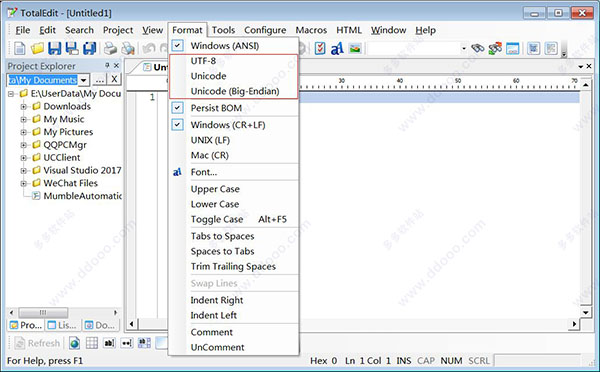600x372 pixels.
Task: Switch to the Lis... bottom panel tab
Action: pos(62,325)
